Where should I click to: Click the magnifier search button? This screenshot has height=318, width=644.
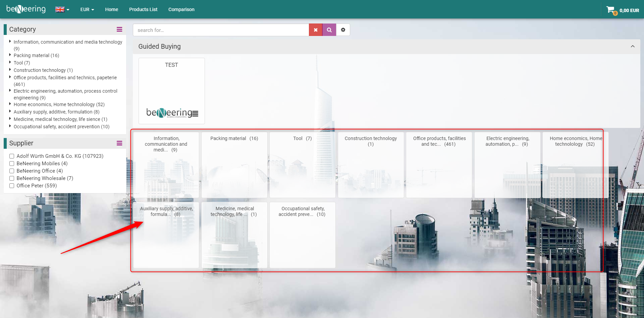329,30
